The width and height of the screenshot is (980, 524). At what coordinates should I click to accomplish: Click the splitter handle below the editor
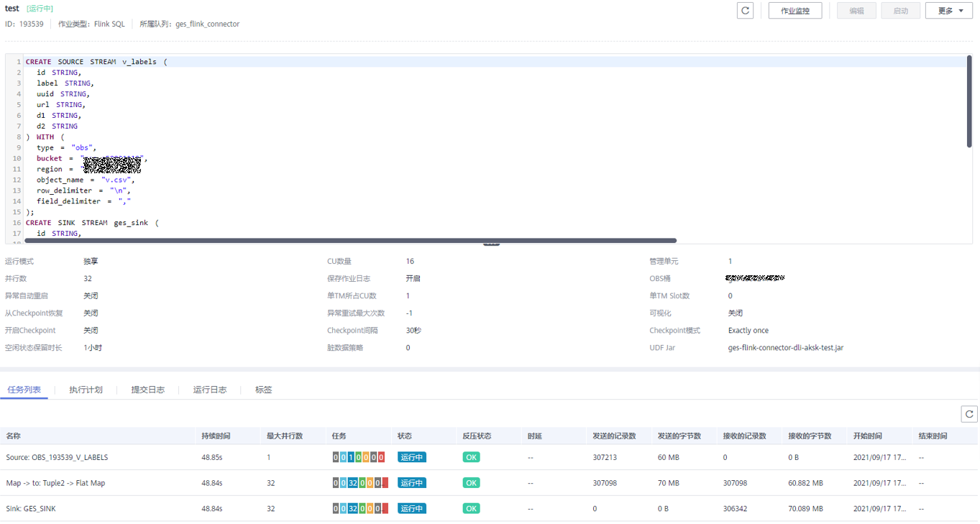(491, 244)
